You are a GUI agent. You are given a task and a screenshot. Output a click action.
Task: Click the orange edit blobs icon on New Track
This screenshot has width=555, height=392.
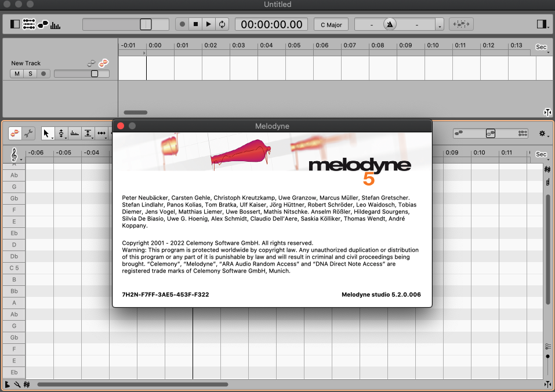(x=104, y=63)
